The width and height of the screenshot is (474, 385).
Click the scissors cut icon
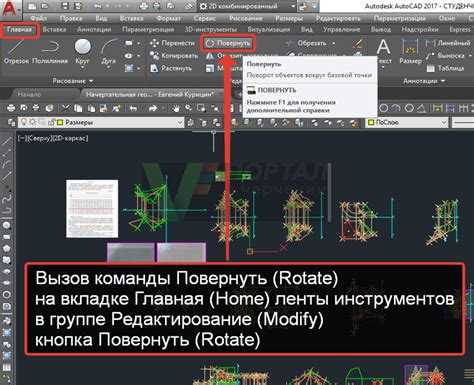[66, 108]
